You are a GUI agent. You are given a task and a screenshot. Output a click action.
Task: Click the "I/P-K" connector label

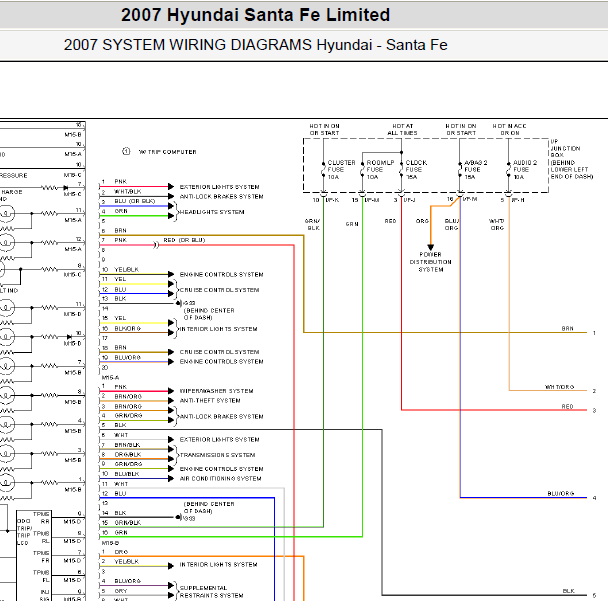332,200
